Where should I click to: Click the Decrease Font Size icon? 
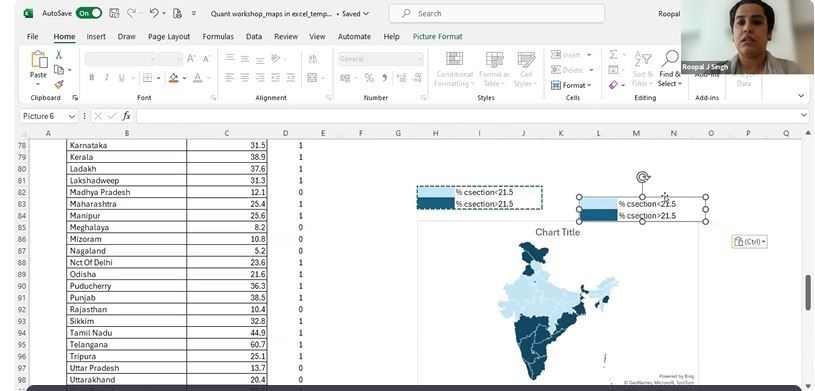(206, 59)
